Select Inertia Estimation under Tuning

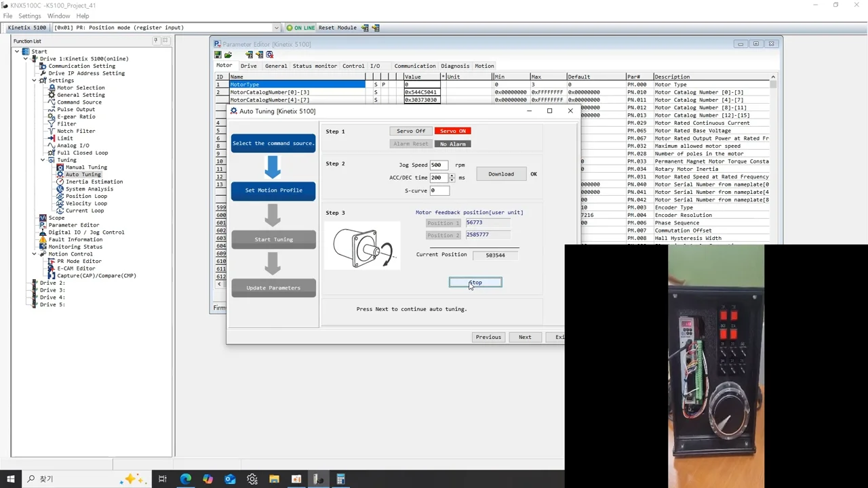pos(94,182)
